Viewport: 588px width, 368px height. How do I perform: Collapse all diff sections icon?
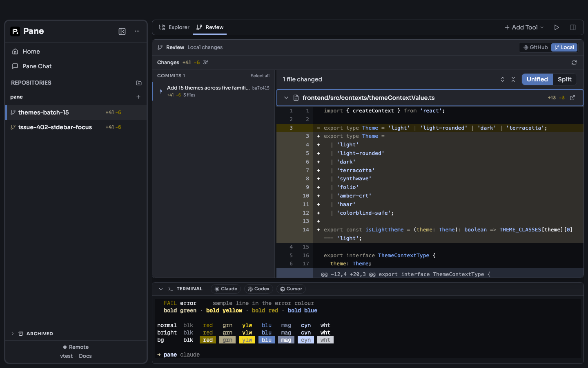[x=513, y=79]
